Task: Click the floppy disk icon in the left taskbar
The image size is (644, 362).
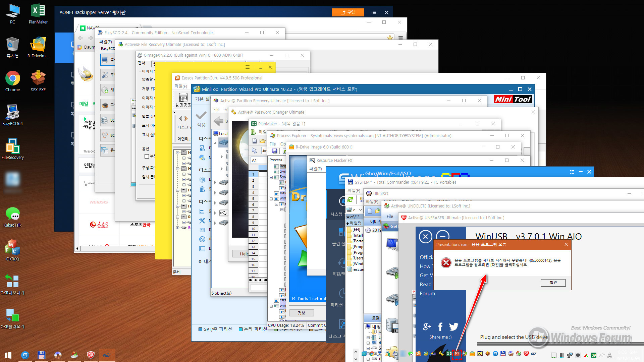Action: click(x=41, y=355)
